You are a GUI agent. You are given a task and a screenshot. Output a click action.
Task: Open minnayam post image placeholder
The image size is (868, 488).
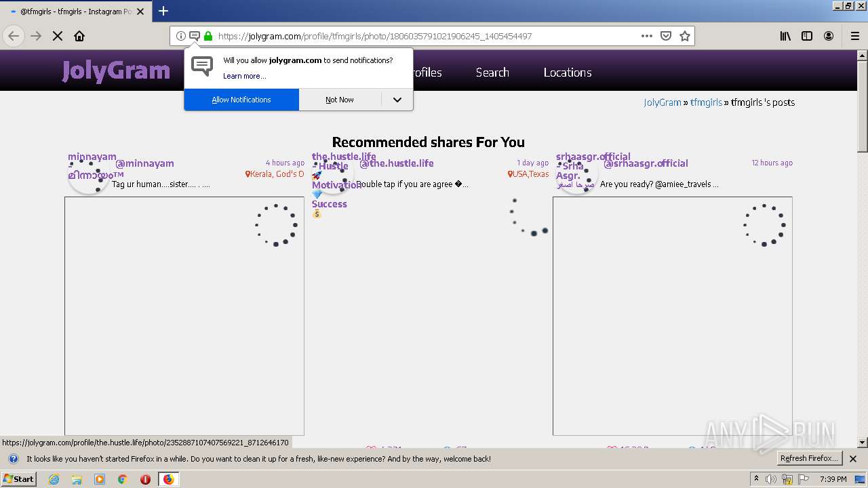click(184, 316)
